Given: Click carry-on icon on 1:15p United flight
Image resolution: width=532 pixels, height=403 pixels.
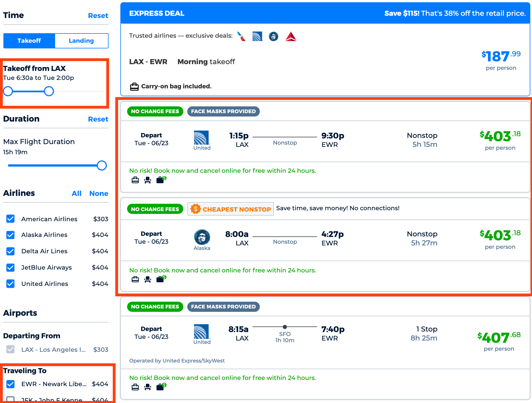Looking at the screenshot, I should (135, 180).
